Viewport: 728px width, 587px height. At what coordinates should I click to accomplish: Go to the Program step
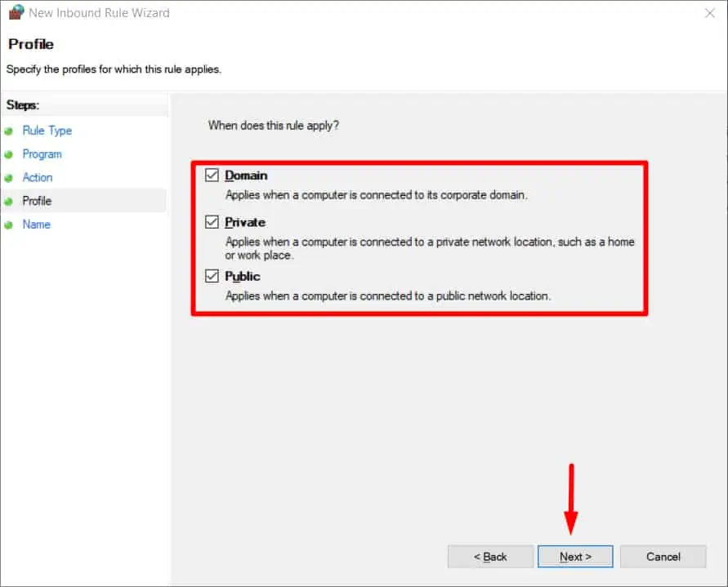[42, 154]
